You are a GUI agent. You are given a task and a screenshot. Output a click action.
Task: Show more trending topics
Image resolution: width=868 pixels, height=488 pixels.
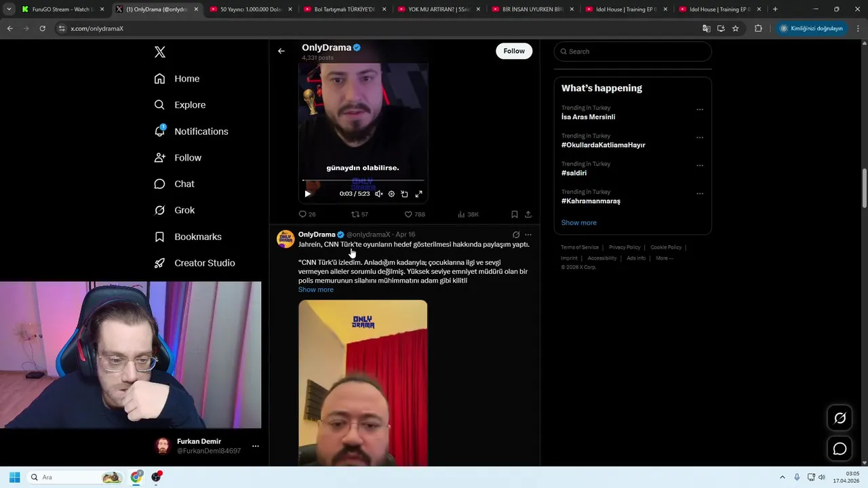(x=578, y=222)
